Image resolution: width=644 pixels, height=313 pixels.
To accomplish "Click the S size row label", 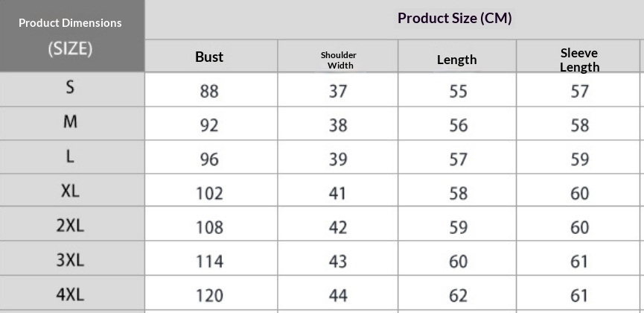I will pyautogui.click(x=70, y=87).
